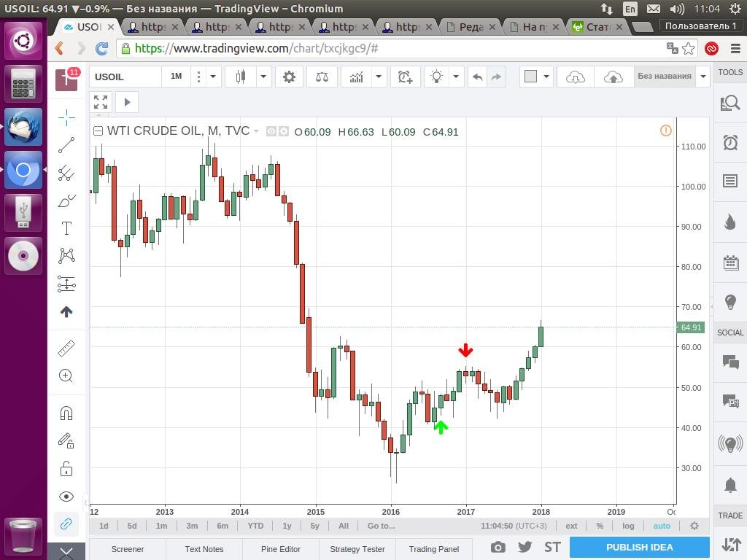This screenshot has height=560, width=747.
Task: Open the patterns drawing tool
Action: [x=66, y=256]
